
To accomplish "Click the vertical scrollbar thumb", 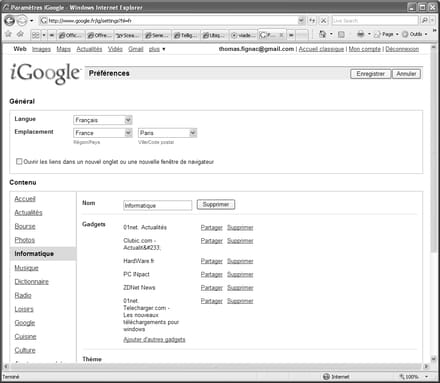I will pyautogui.click(x=433, y=152).
